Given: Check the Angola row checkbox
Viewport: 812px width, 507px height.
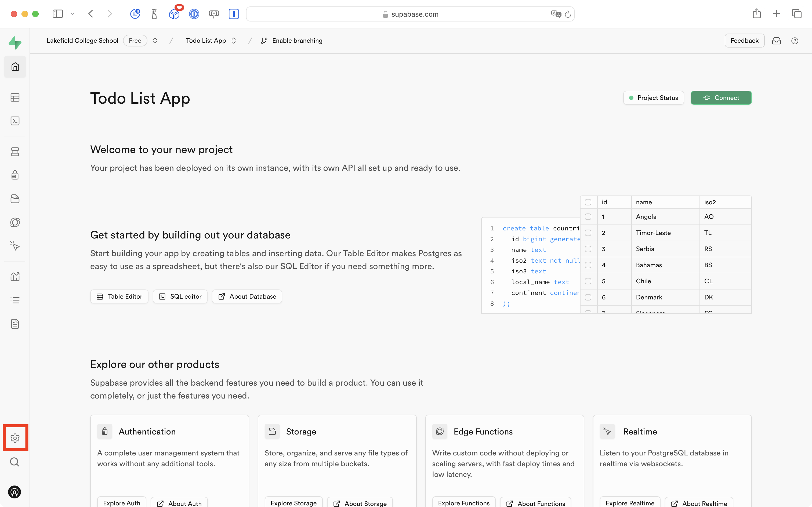Looking at the screenshot, I should click(588, 217).
